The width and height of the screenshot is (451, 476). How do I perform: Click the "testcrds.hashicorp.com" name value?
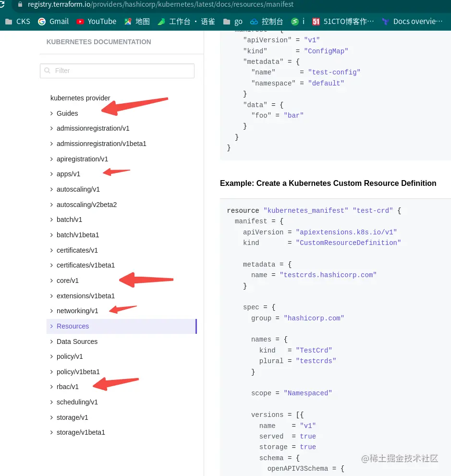click(x=328, y=275)
